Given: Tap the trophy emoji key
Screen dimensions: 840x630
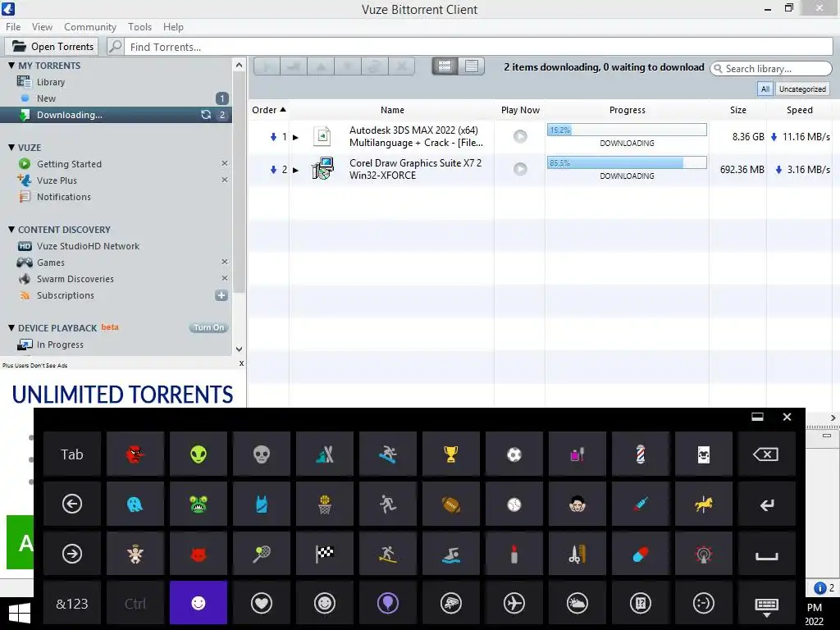Looking at the screenshot, I should pos(451,454).
